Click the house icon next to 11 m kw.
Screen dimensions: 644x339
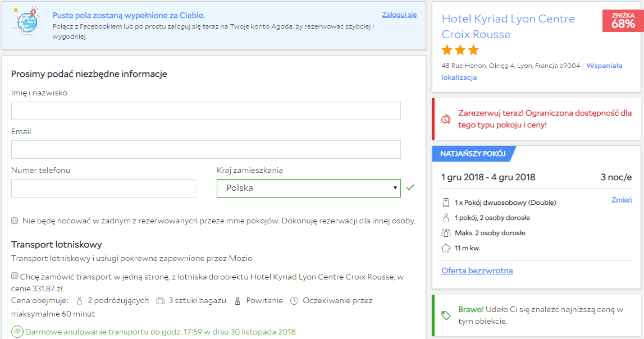click(446, 248)
